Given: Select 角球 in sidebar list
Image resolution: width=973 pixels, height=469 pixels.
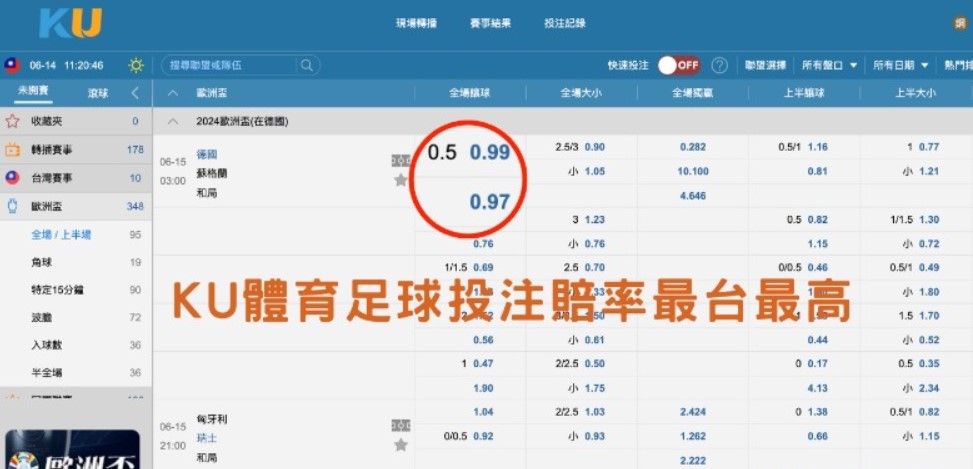Looking at the screenshot, I should coord(42,262).
